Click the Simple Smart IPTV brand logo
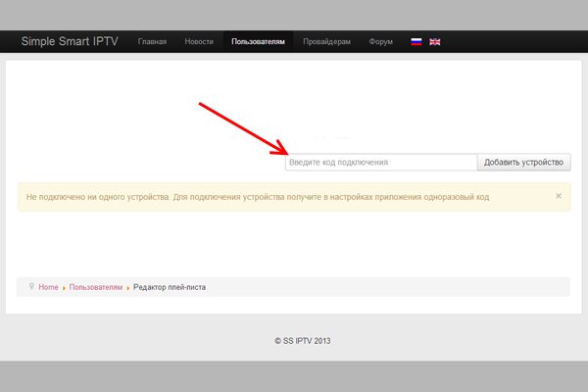This screenshot has height=392, width=588. (x=73, y=42)
